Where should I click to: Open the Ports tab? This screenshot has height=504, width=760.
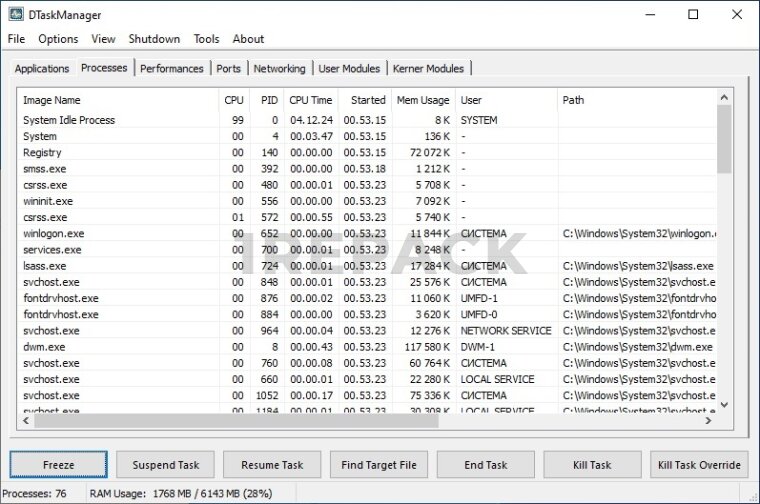228,69
